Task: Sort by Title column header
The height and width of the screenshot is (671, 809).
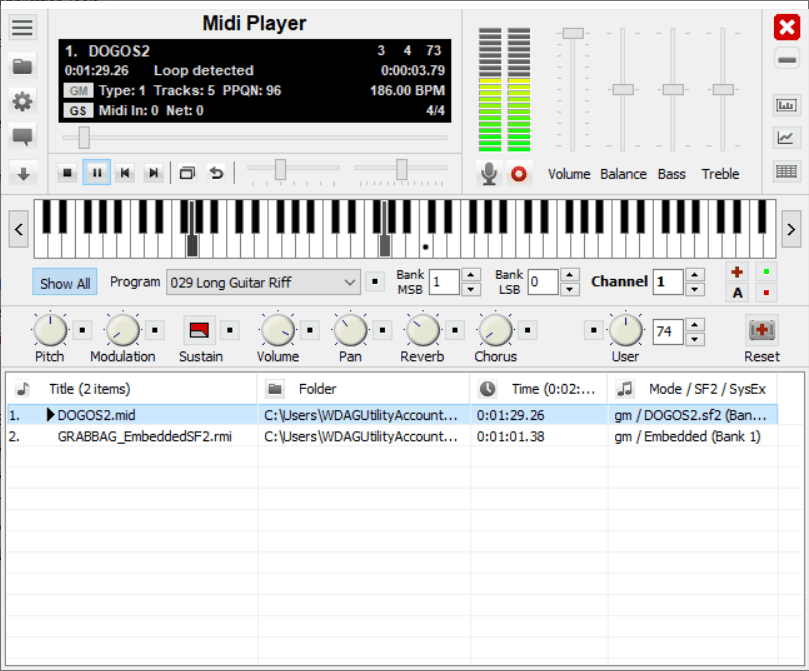Action: (x=132, y=389)
